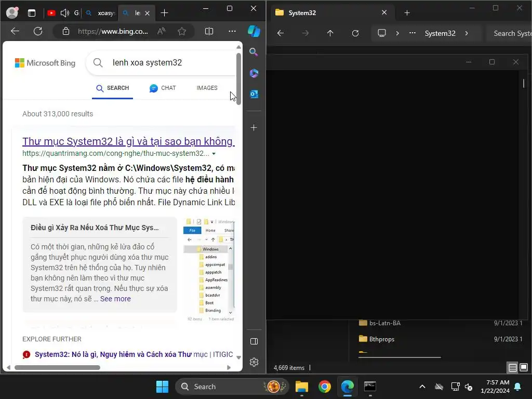532x399 pixels.
Task: Open File Explorer from taskbar
Action: [302, 387]
